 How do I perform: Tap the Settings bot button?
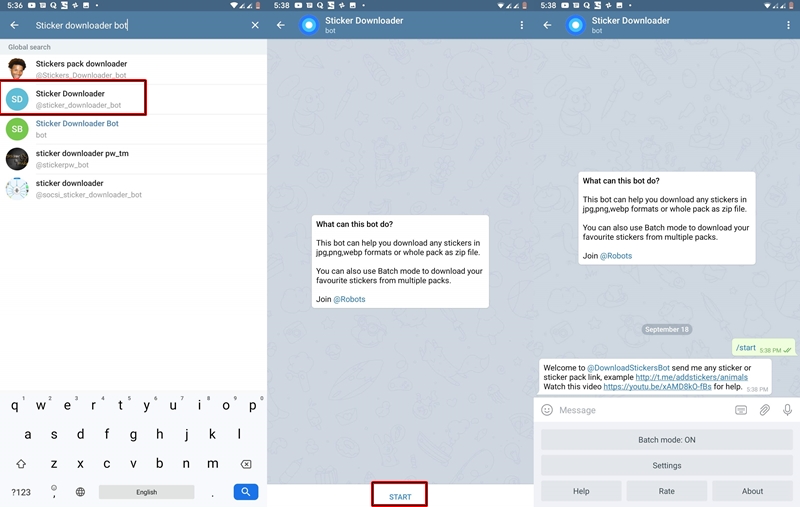click(x=666, y=465)
